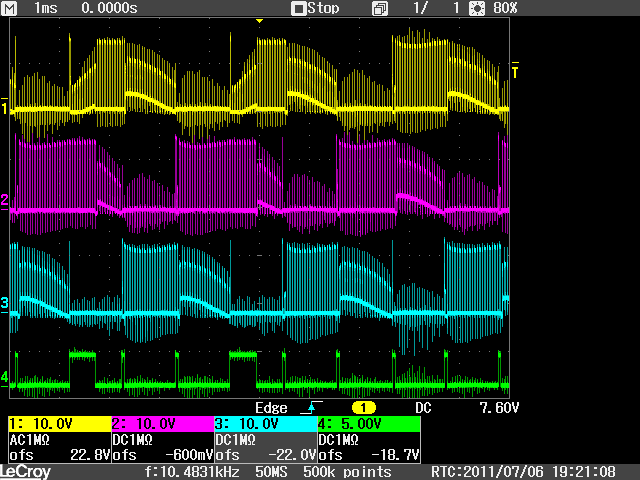Select the DC trigger coupling label
This screenshot has width=640, height=480.
[x=423, y=408]
